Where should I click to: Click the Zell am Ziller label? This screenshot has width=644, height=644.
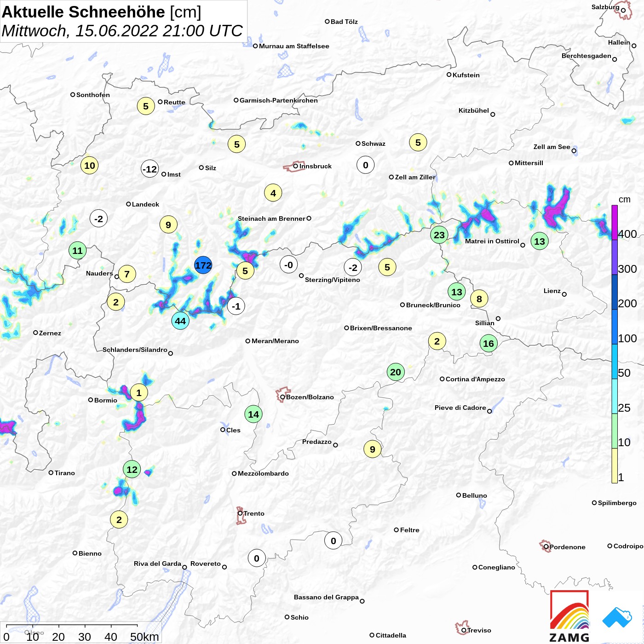[x=415, y=177]
